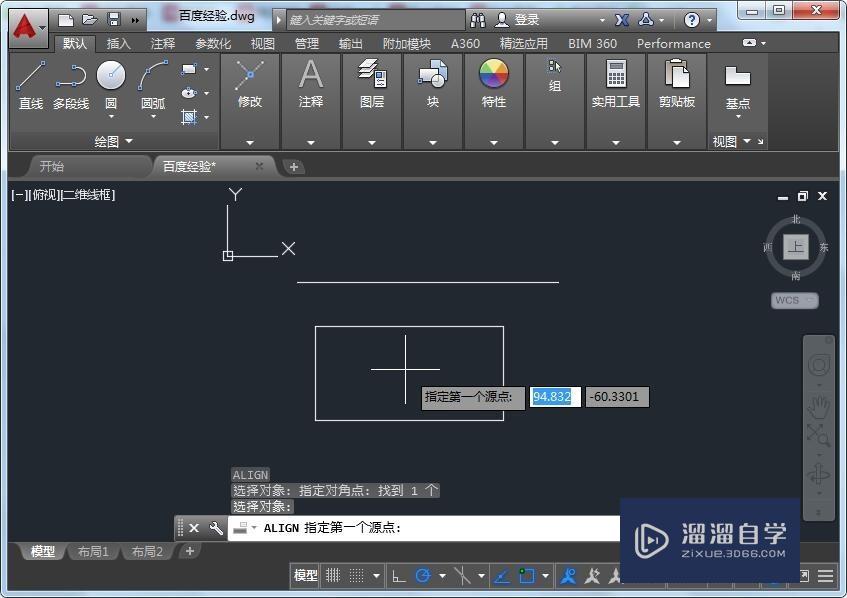Toggle 2D object snap in status bar

527,576
